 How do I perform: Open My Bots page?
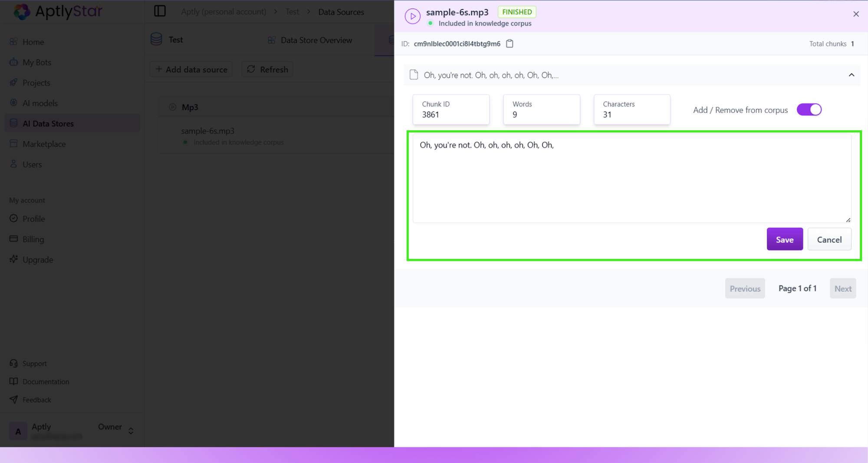[x=72, y=62]
